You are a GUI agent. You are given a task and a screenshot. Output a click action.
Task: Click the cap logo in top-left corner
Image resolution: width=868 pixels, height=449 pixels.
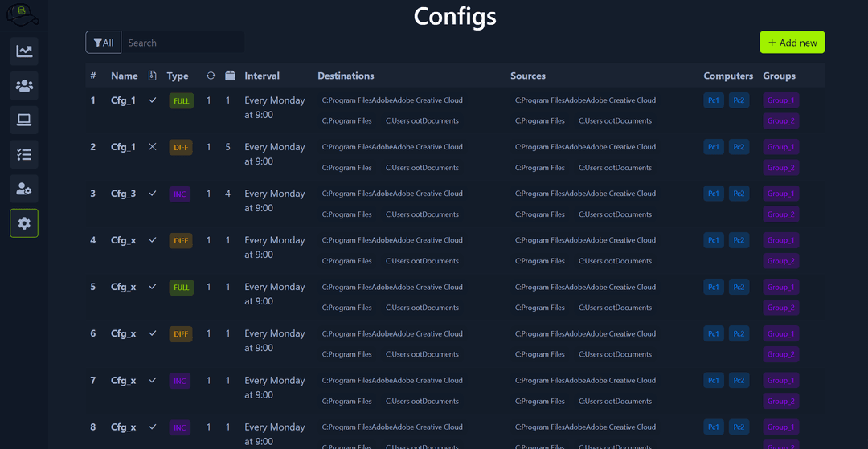click(21, 13)
